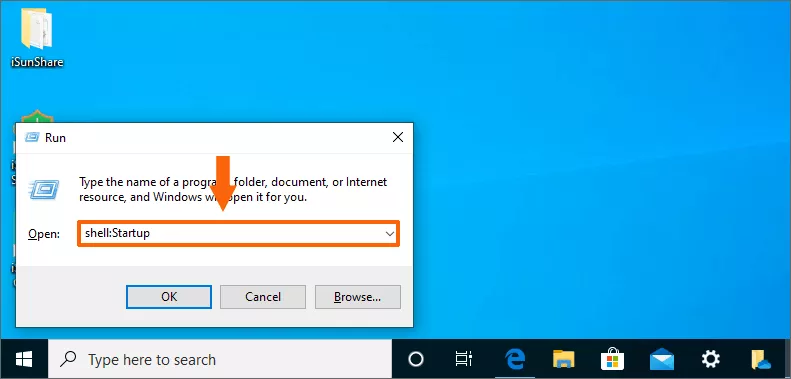Click OK in the Run dialog

pyautogui.click(x=169, y=297)
